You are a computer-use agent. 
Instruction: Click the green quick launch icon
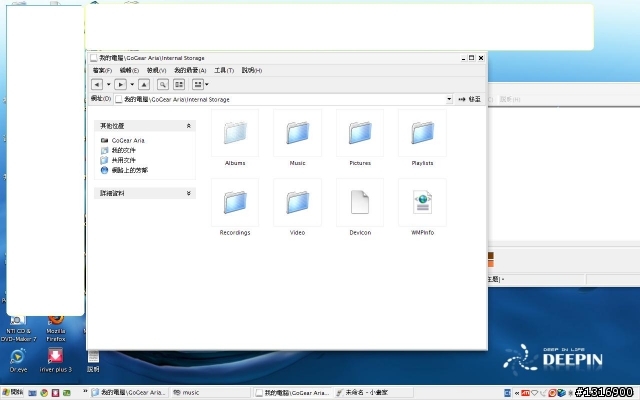[x=67, y=393]
